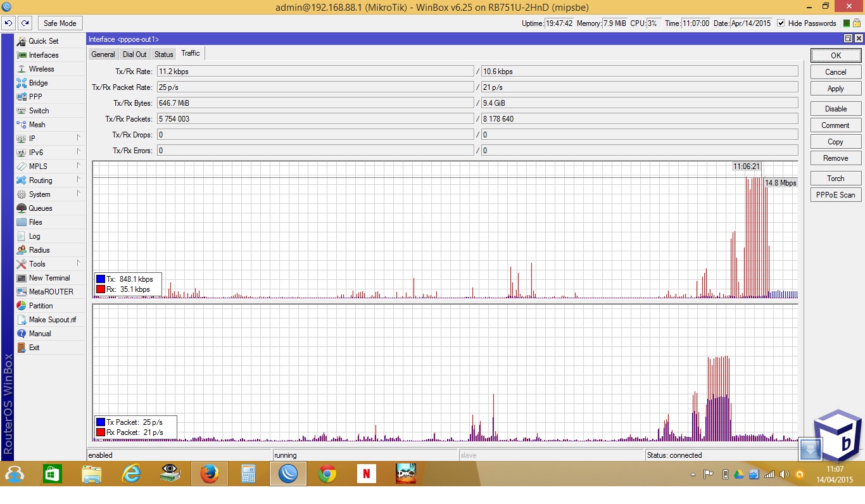Expand the Routing submenu
This screenshot has width=865, height=504.
[79, 180]
